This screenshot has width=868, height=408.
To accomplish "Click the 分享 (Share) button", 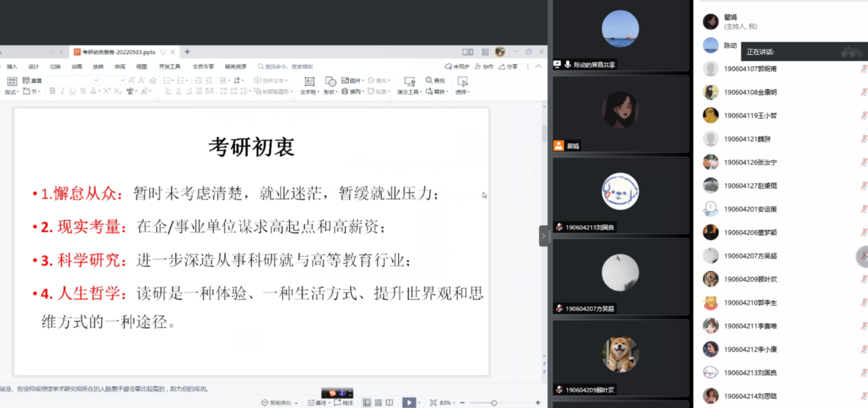I will (x=508, y=66).
